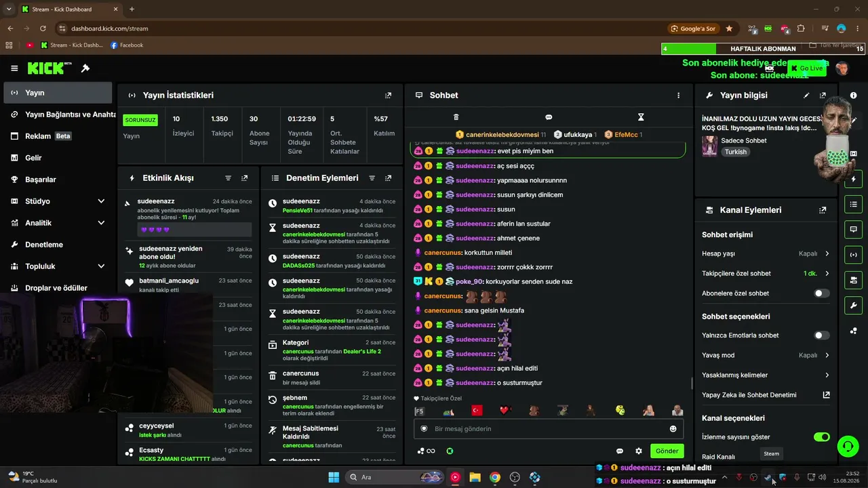The image size is (868, 488).
Task: Open OBS Studio from the taskbar
Action: 515,477
